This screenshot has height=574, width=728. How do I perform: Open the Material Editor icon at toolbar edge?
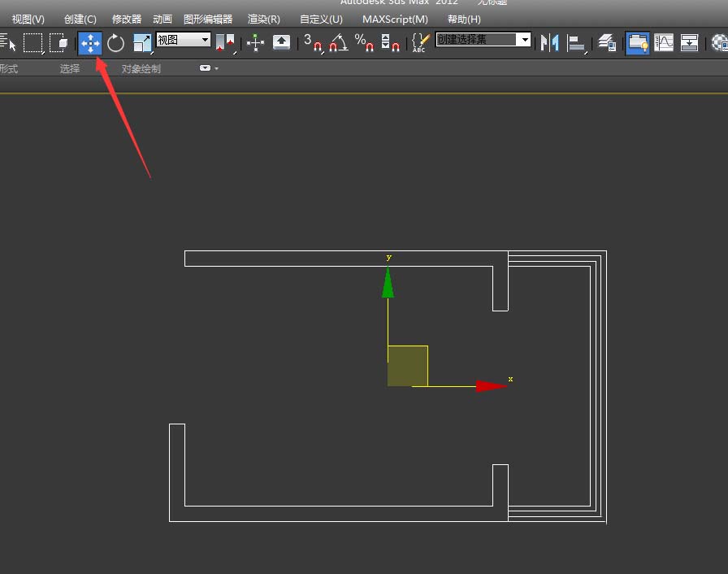[x=720, y=43]
